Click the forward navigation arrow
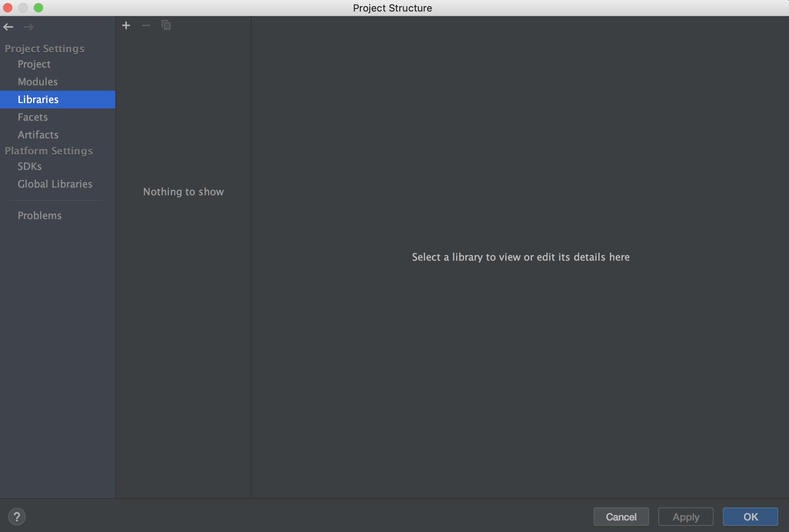 (x=28, y=27)
